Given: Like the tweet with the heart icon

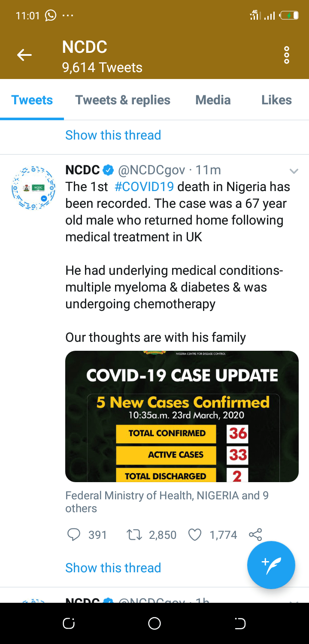Looking at the screenshot, I should point(195,535).
